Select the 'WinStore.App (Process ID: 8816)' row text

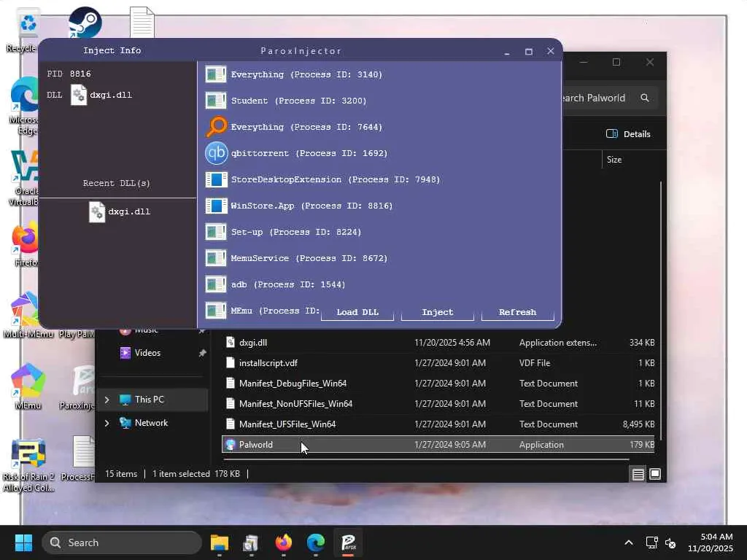click(x=312, y=206)
